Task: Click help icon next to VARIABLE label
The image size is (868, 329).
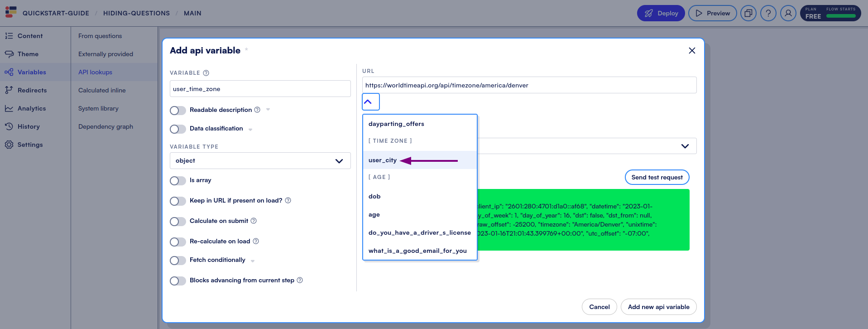Action: [206, 73]
